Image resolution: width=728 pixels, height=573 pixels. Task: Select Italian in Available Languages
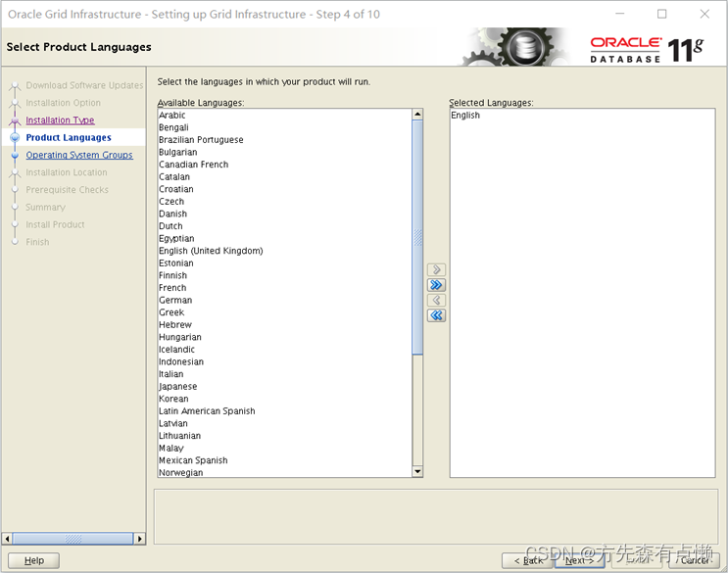pos(284,374)
